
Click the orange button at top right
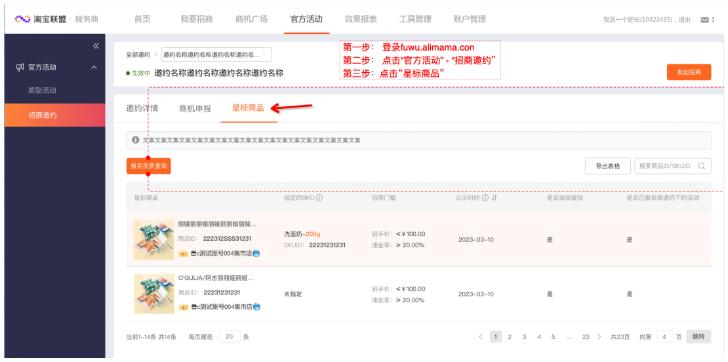[x=689, y=72]
